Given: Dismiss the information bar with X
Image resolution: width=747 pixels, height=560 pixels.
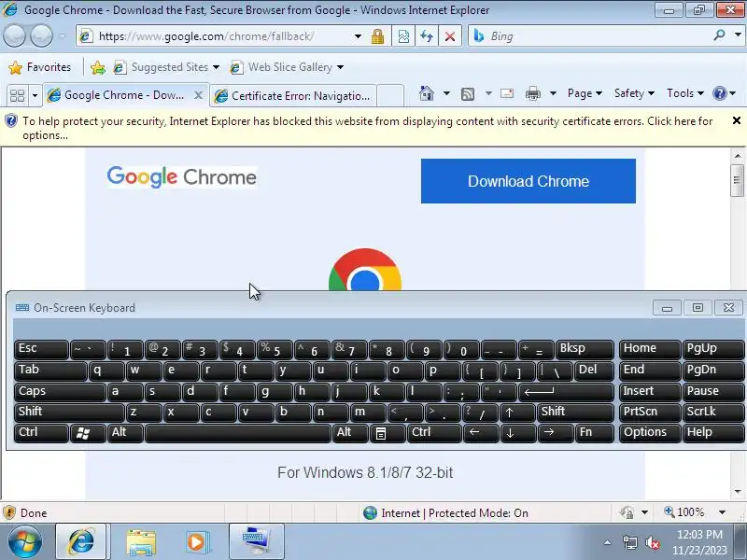Looking at the screenshot, I should pyautogui.click(x=737, y=120).
